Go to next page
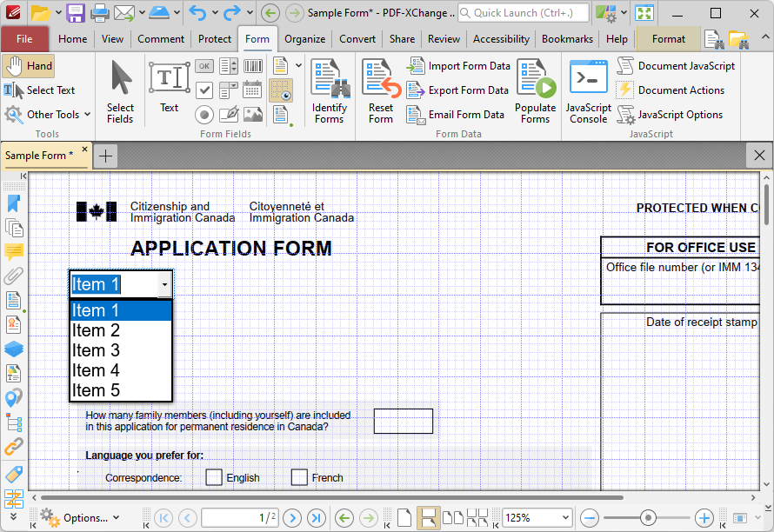 tap(292, 518)
